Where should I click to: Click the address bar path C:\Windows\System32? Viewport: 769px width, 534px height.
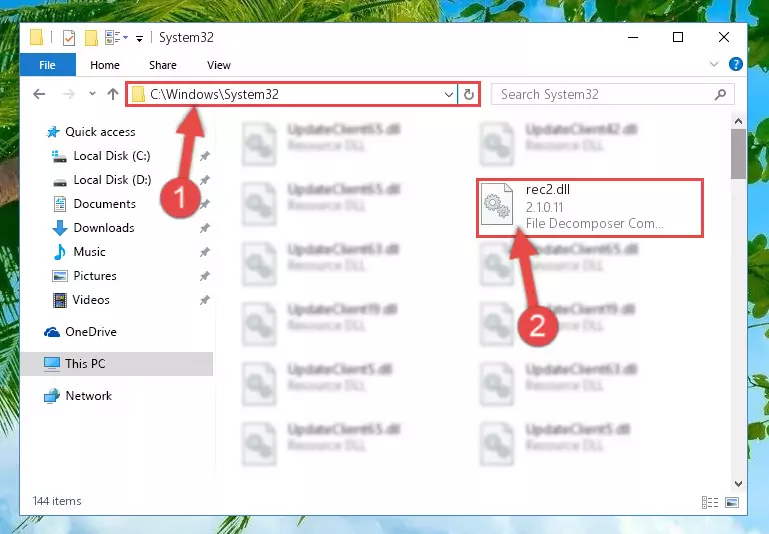click(214, 94)
